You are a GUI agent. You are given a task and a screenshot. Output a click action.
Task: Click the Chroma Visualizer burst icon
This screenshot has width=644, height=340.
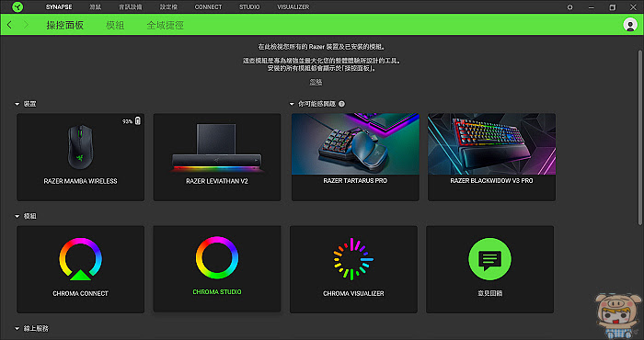click(x=353, y=259)
